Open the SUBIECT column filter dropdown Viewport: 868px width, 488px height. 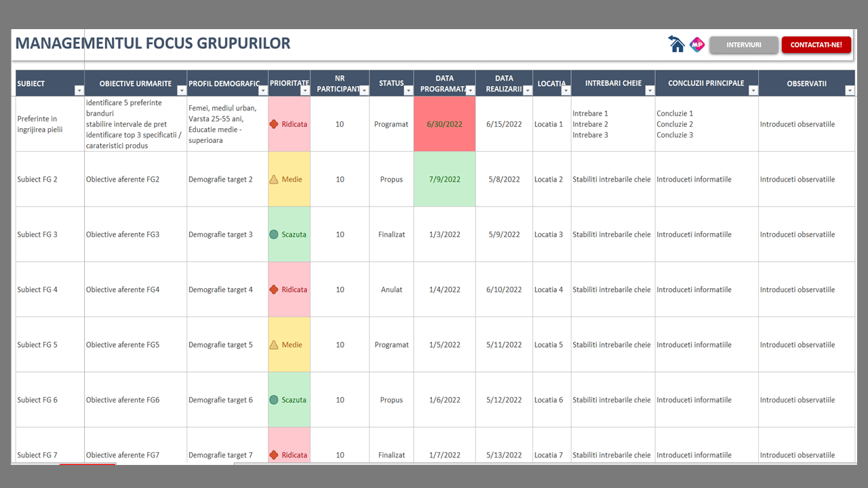[79, 90]
